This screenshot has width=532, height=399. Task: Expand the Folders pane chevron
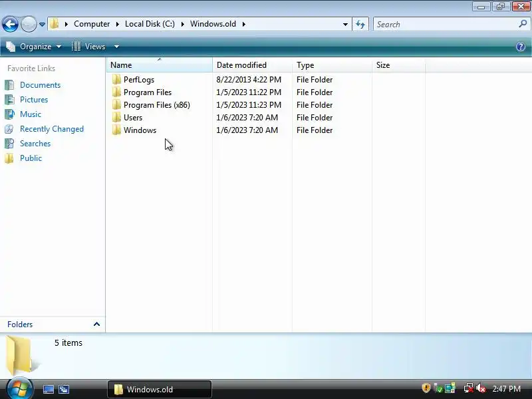point(96,324)
